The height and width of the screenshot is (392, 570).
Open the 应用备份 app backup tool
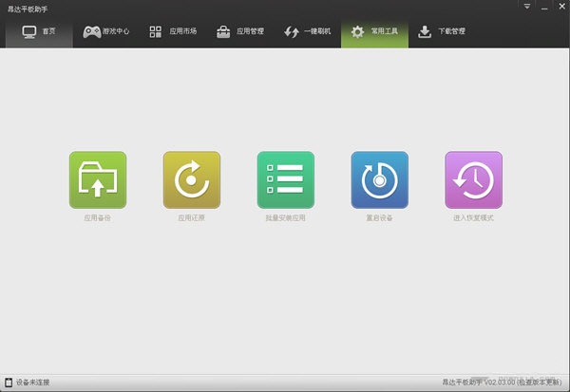coord(98,179)
